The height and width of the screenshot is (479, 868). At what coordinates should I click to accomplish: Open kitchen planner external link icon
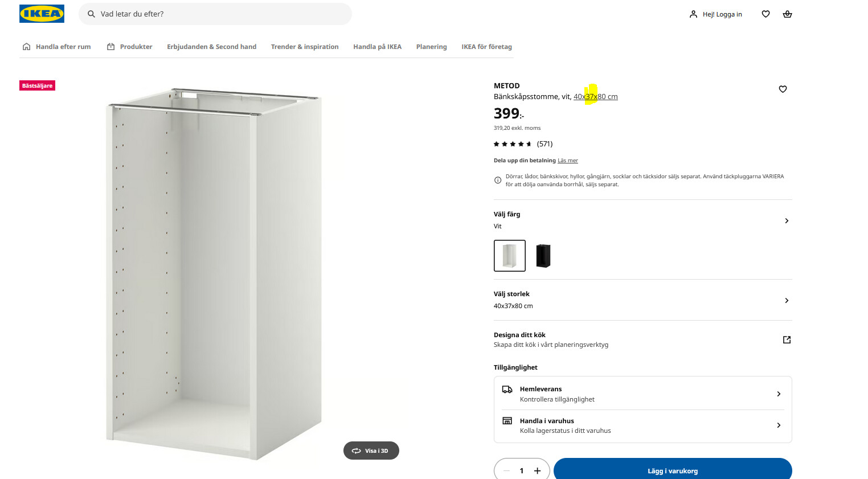point(787,340)
